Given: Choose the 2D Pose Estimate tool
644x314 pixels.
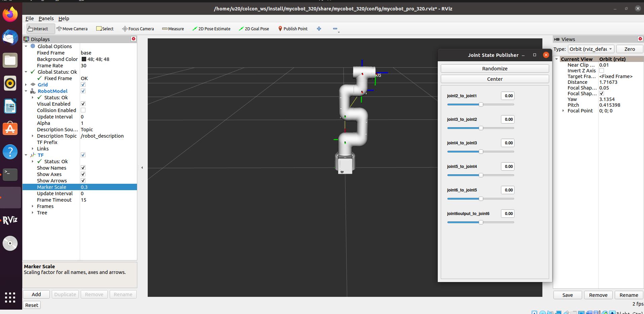Looking at the screenshot, I should 211,29.
